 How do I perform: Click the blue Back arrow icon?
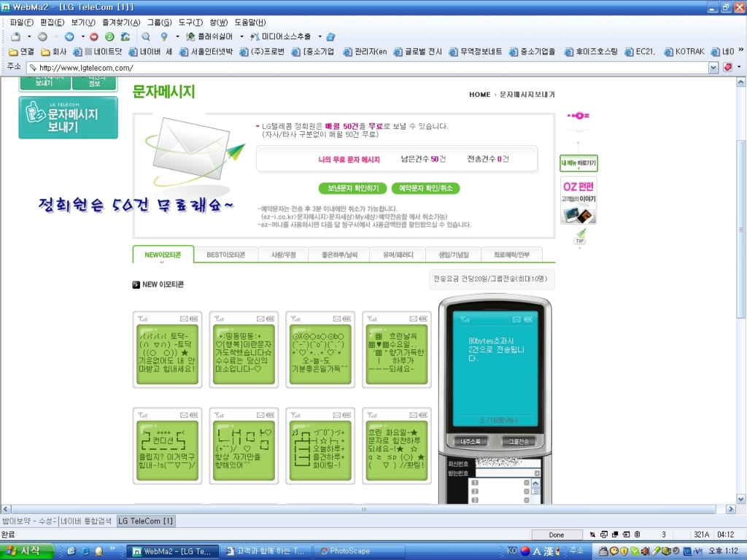pyautogui.click(x=69, y=36)
